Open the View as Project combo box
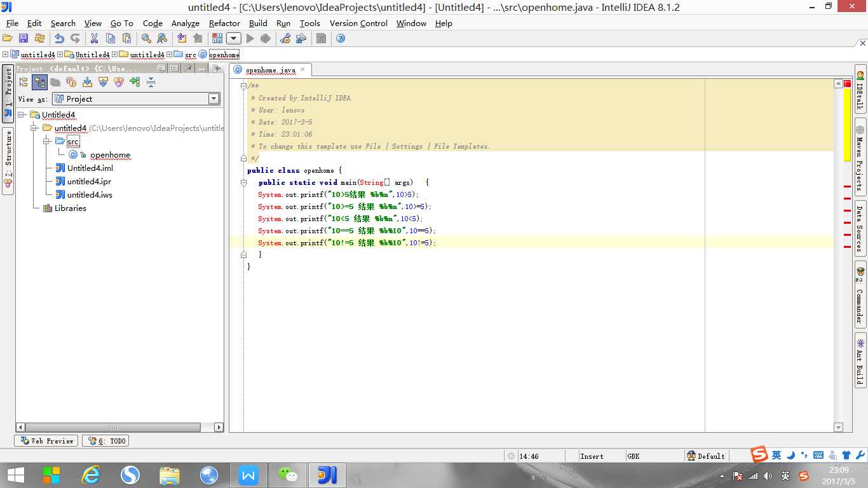Image resolution: width=868 pixels, height=488 pixels. [136, 98]
